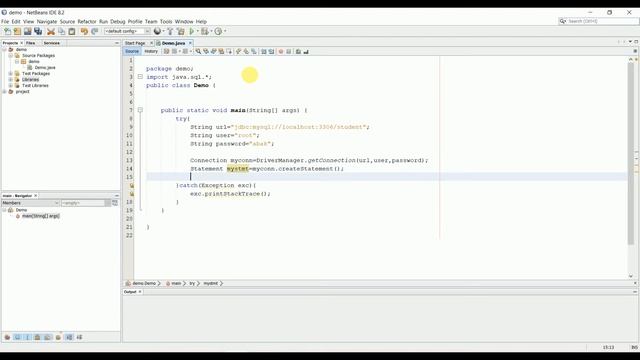Image resolution: width=640 pixels, height=360 pixels.
Task: Switch to the Start Page tab
Action: point(135,43)
